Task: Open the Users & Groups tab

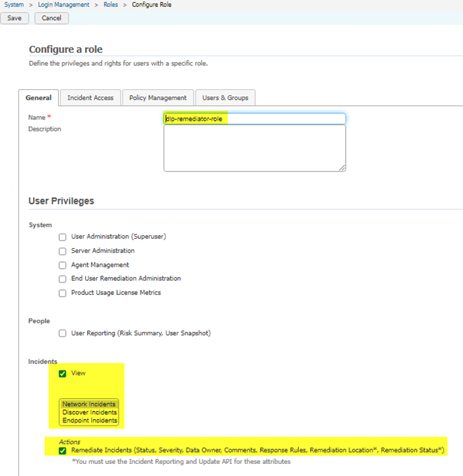Action: click(225, 98)
